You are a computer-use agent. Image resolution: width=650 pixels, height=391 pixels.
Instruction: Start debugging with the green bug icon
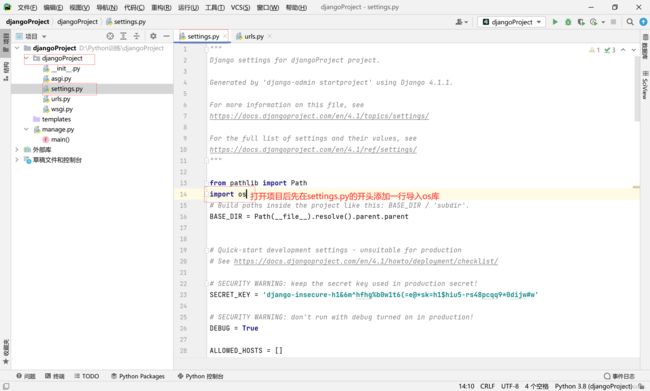click(x=568, y=22)
